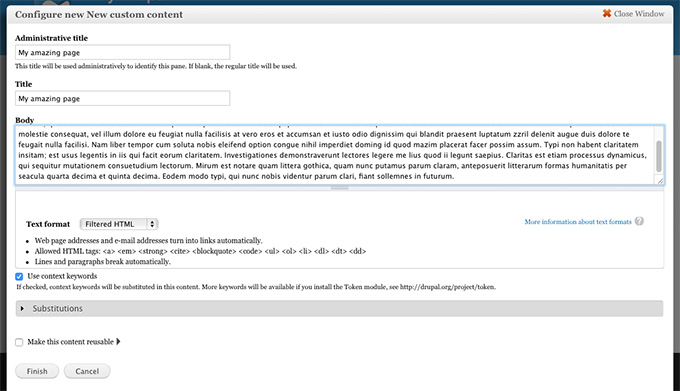This screenshot has width=680, height=391.
Task: Enable the Make this content reusable checkbox
Action: (19, 342)
